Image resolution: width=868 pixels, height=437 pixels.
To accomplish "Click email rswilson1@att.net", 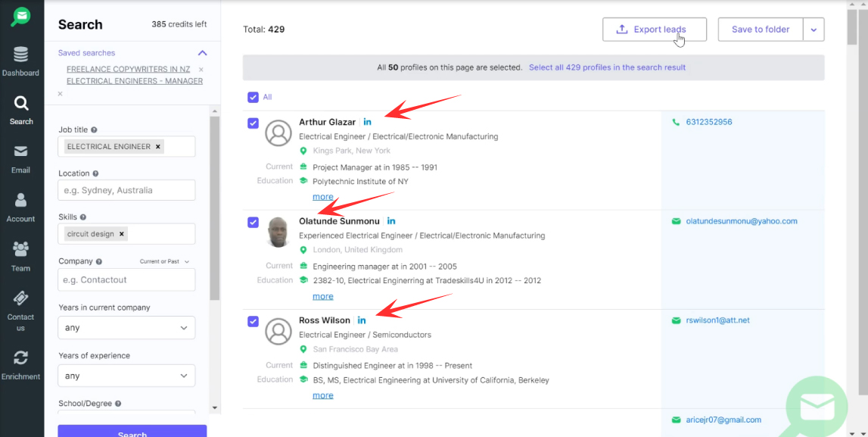I will pos(717,320).
